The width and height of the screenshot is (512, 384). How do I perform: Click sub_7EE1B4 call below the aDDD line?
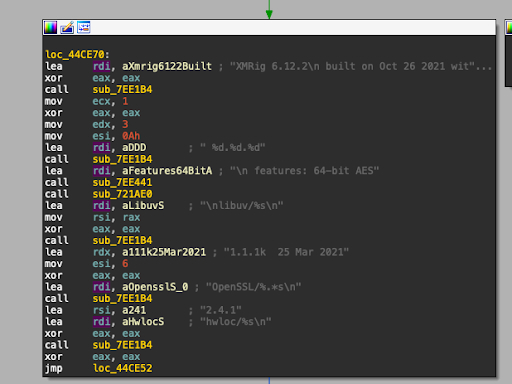tap(122, 159)
